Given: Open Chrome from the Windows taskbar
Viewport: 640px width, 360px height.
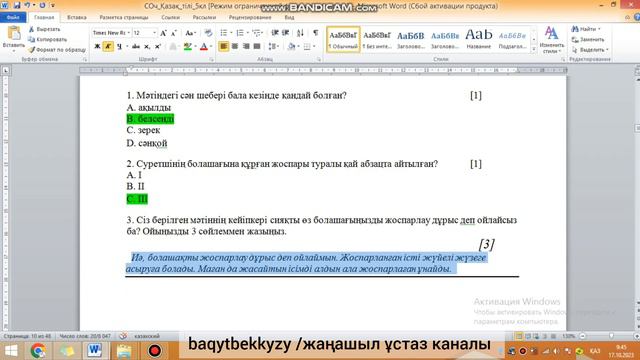Looking at the screenshot, I should click(x=38, y=351).
